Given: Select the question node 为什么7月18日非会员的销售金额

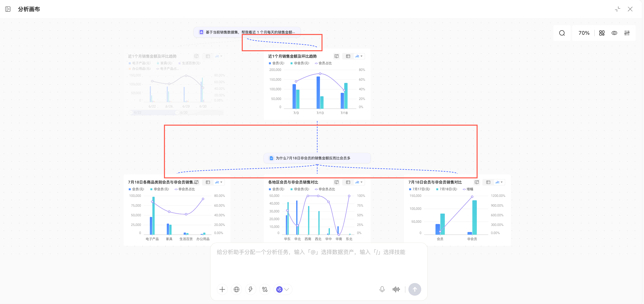Looking at the screenshot, I should pos(317,158).
